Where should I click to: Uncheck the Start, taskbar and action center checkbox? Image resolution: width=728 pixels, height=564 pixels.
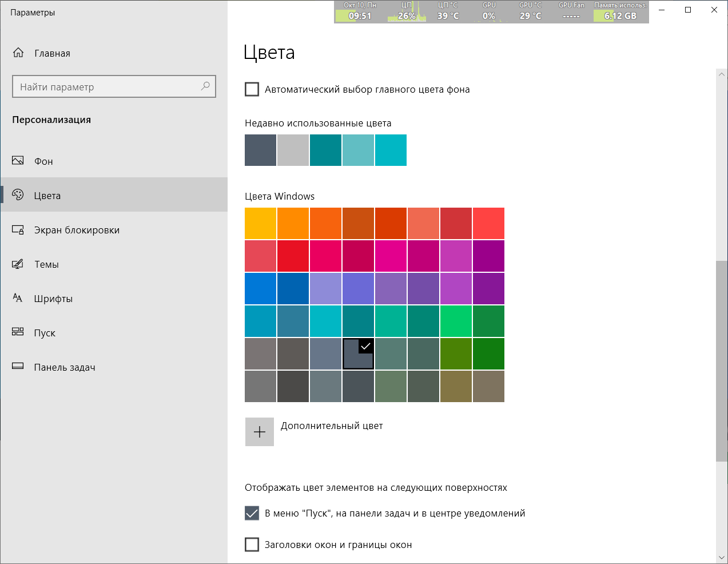click(x=252, y=513)
